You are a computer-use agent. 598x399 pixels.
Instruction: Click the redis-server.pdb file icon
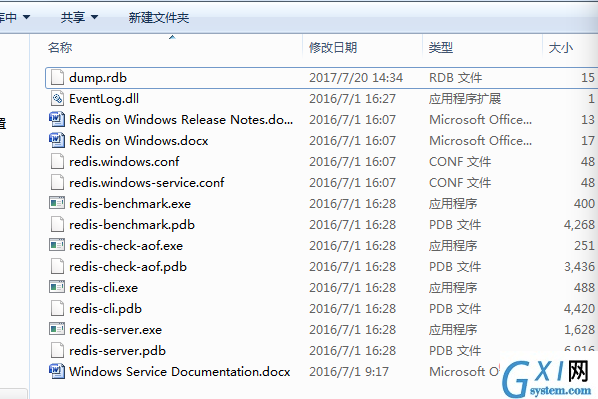[57, 350]
